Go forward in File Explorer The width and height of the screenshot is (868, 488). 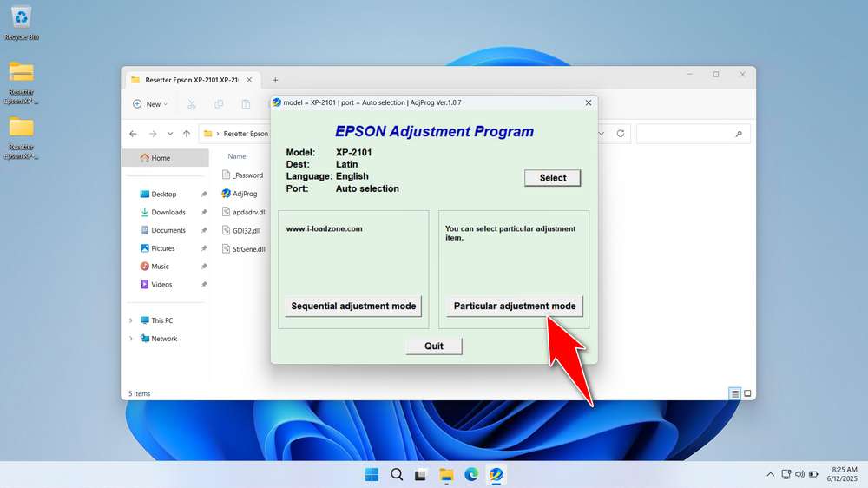[153, 134]
